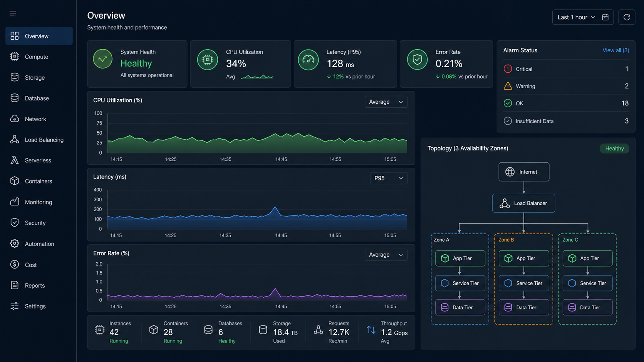The width and height of the screenshot is (644, 362).
Task: Click the refresh icon button
Action: click(627, 17)
